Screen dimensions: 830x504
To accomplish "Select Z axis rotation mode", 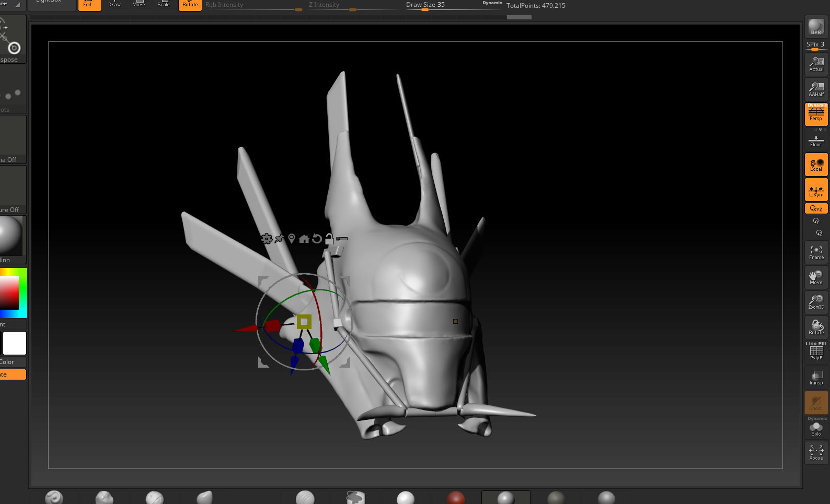I will pyautogui.click(x=819, y=233).
